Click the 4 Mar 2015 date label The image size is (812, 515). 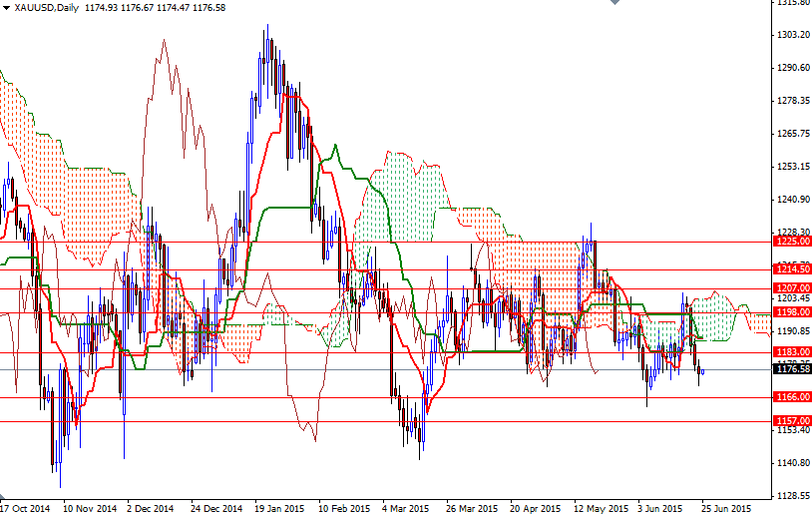(407, 507)
